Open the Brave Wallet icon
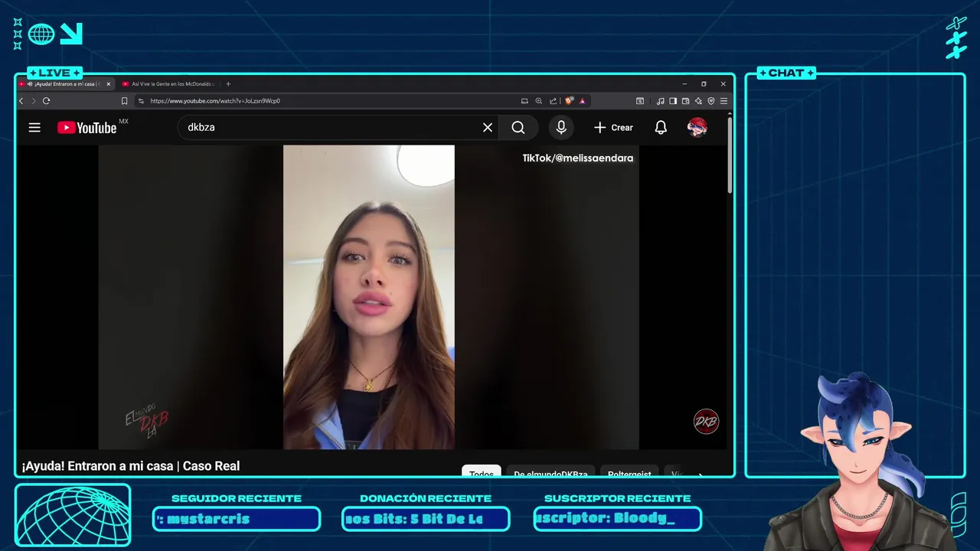 tap(685, 101)
